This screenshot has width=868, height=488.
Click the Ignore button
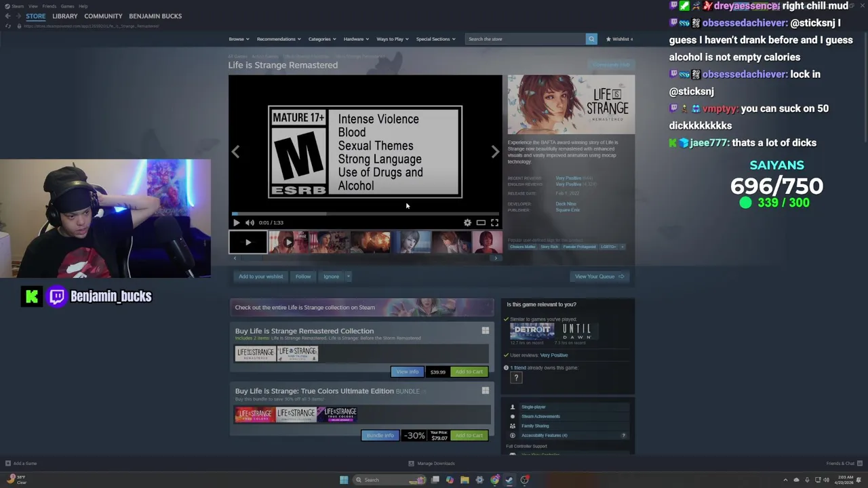(x=331, y=277)
